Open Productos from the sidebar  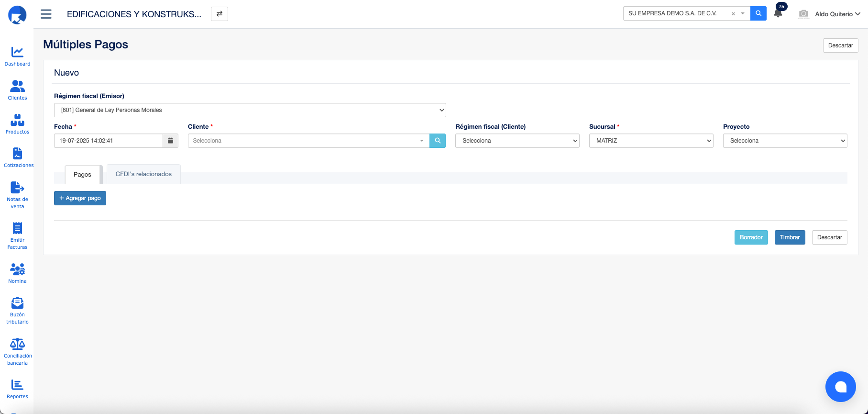[x=17, y=120]
